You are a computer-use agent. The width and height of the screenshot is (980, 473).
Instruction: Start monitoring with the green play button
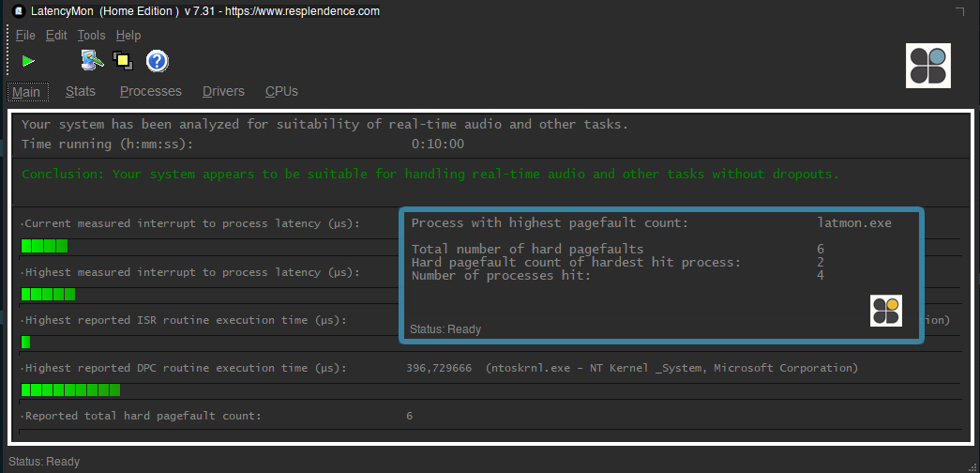(x=28, y=61)
